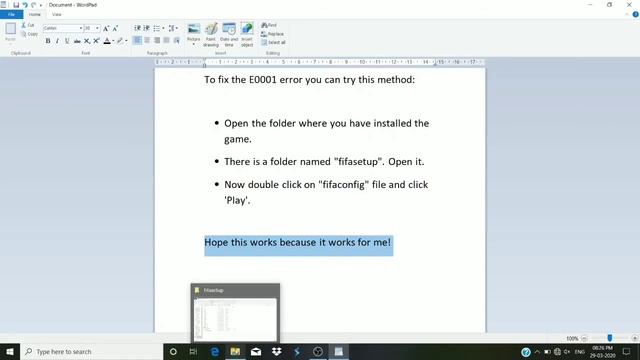
Task: Toggle bold formatting
Action: click(x=48, y=41)
